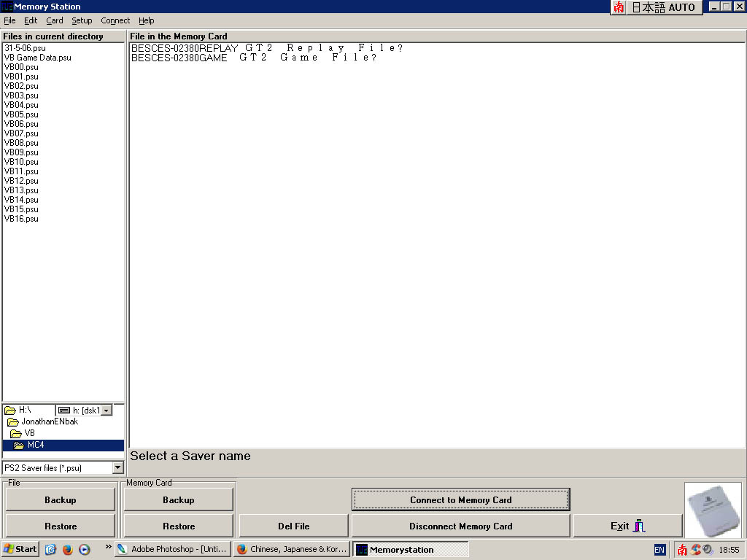This screenshot has height=560, width=747.
Task: Select file VB07.psu
Action: point(21,134)
